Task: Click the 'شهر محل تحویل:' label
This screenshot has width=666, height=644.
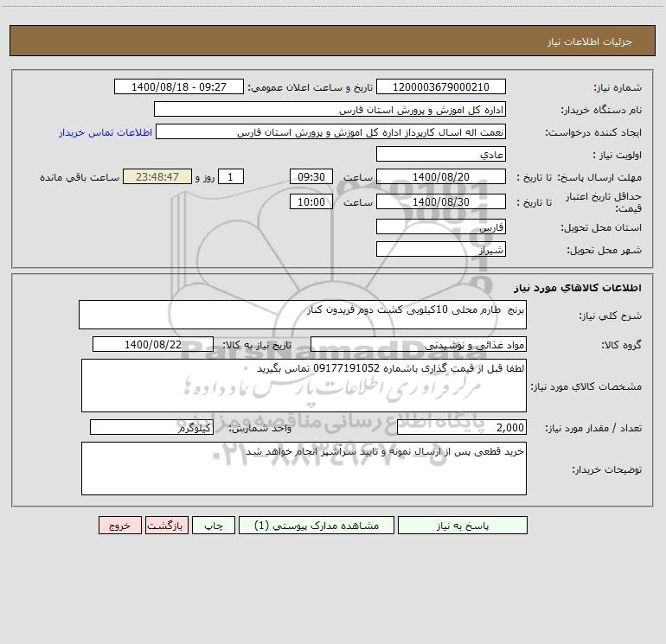Action: [604, 250]
